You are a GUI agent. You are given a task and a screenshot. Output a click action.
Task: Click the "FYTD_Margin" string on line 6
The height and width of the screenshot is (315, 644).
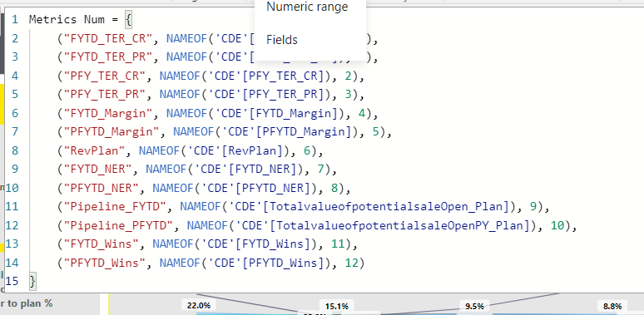(x=108, y=114)
